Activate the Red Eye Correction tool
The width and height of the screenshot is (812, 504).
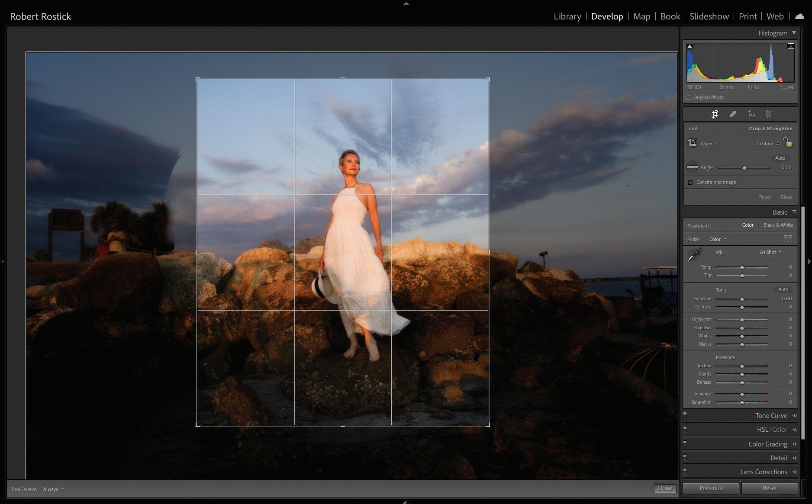click(751, 114)
